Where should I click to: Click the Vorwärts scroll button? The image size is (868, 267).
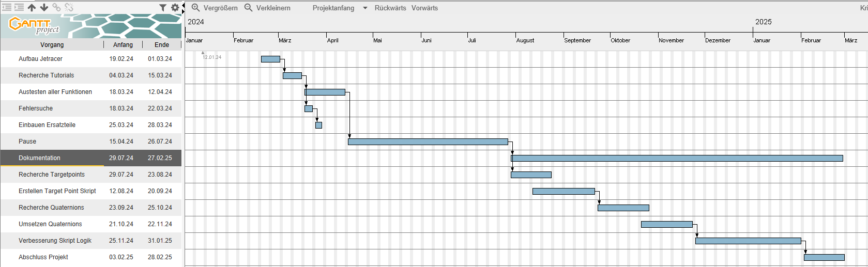(x=424, y=8)
